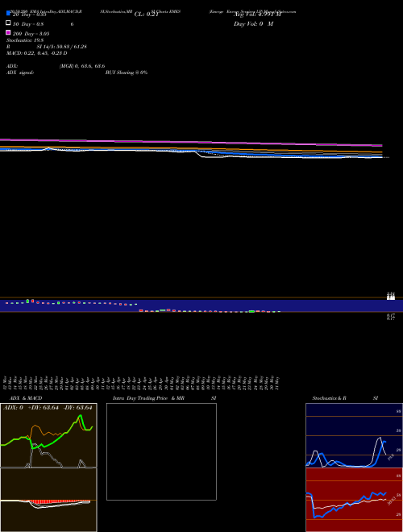Click the 'Stochastics: 19.8' reading
The image size is (403, 532).
pos(25,40)
